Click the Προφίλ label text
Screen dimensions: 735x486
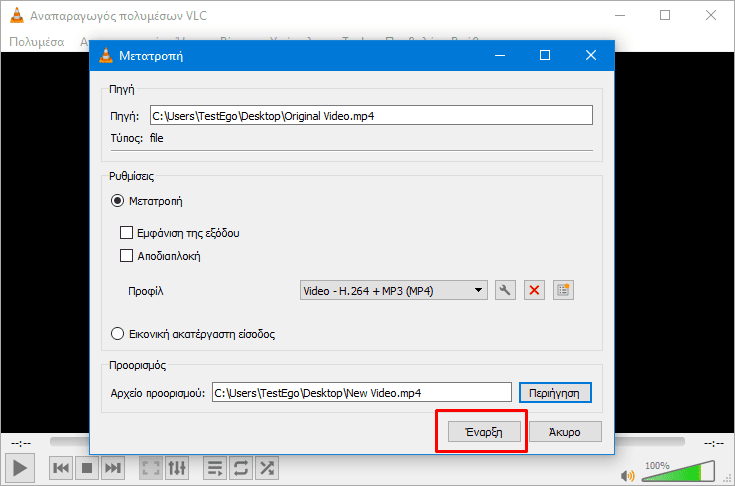pyautogui.click(x=146, y=291)
